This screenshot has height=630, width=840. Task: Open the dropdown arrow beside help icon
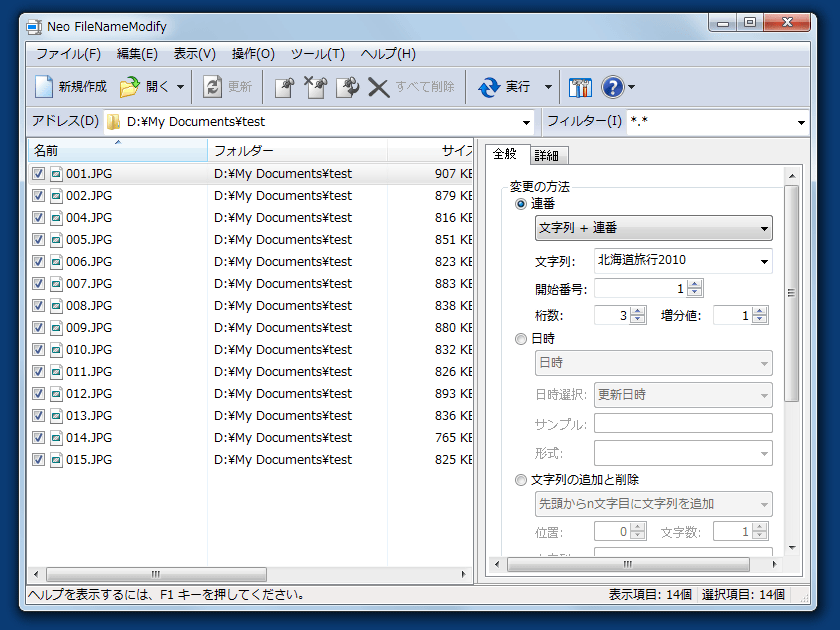[632, 87]
